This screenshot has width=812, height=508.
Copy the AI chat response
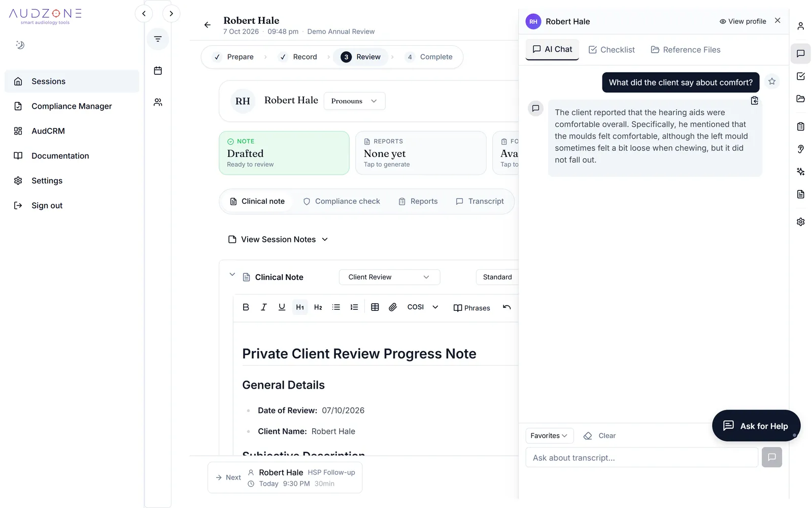pos(755,101)
